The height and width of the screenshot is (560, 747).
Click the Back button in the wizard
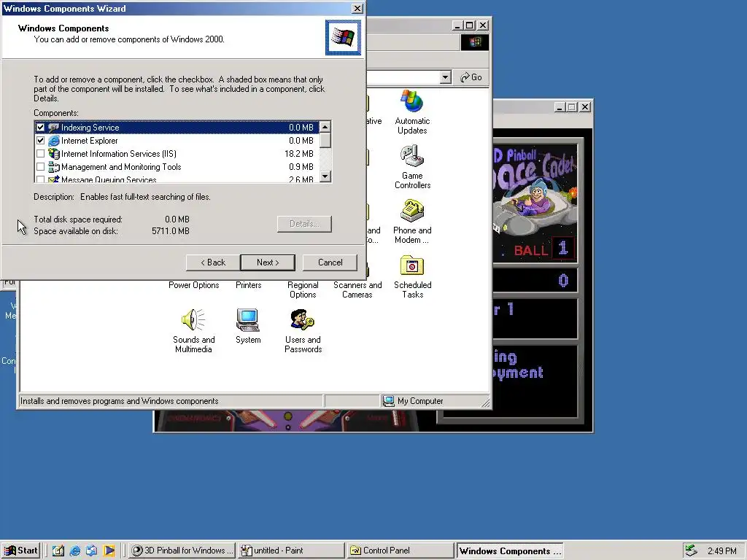click(x=212, y=262)
